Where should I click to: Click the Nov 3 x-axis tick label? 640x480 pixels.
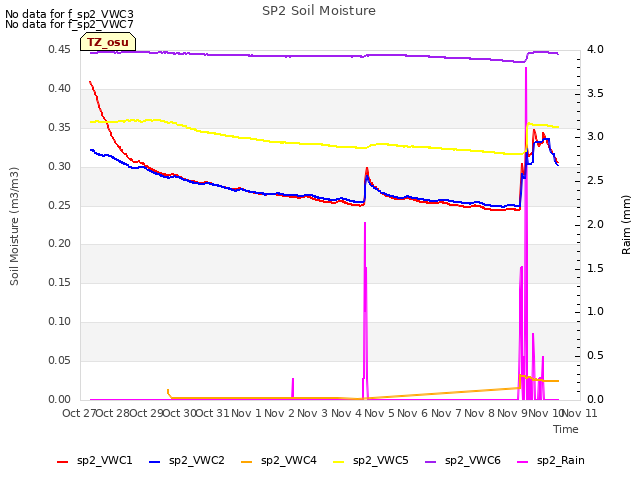tap(313, 413)
